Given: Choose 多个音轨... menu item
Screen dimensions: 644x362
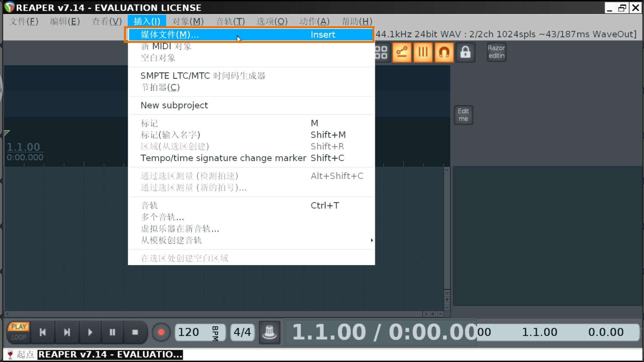Looking at the screenshot, I should (x=251, y=217).
